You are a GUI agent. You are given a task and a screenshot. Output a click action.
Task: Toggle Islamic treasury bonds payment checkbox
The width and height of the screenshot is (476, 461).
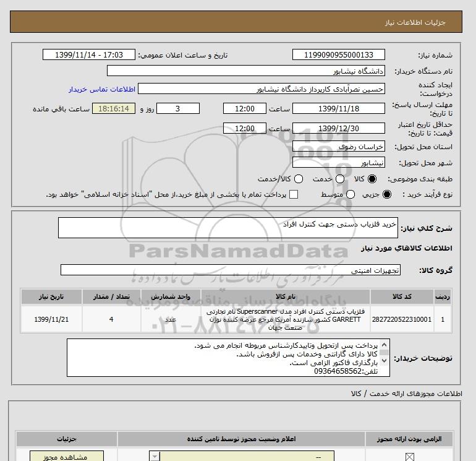coord(294,194)
